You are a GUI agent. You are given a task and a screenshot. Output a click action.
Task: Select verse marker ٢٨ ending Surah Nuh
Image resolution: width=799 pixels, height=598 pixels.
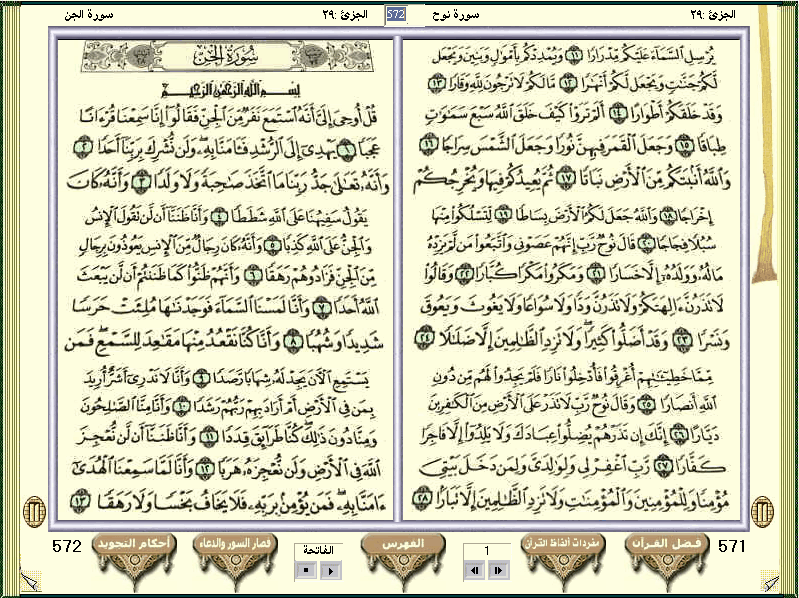coord(422,497)
